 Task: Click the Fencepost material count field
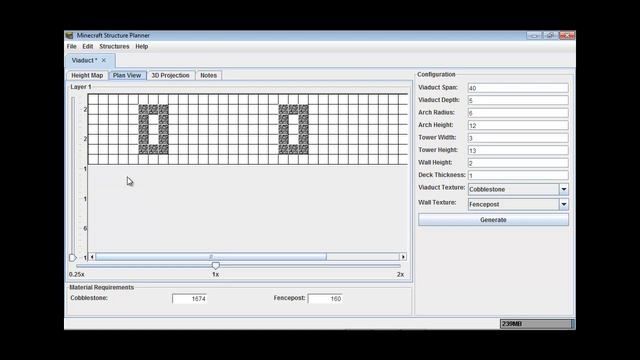click(x=325, y=299)
